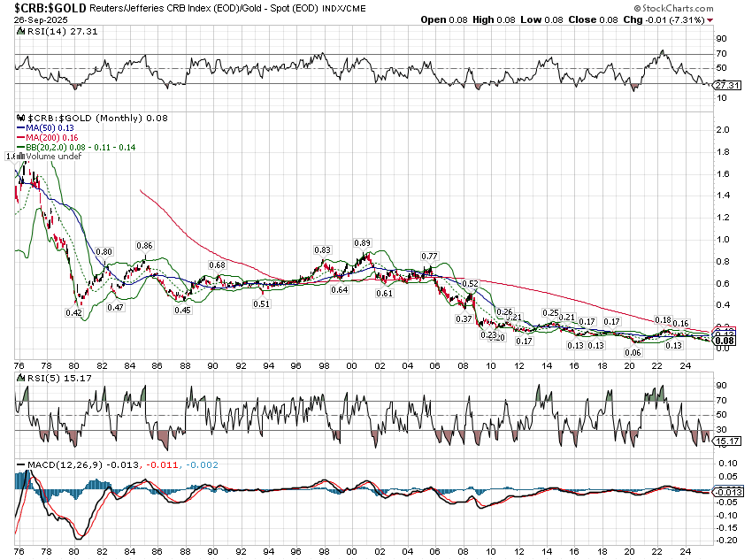Click the 0.52 peak price label
Screen dimensions: 752x560
471,284
